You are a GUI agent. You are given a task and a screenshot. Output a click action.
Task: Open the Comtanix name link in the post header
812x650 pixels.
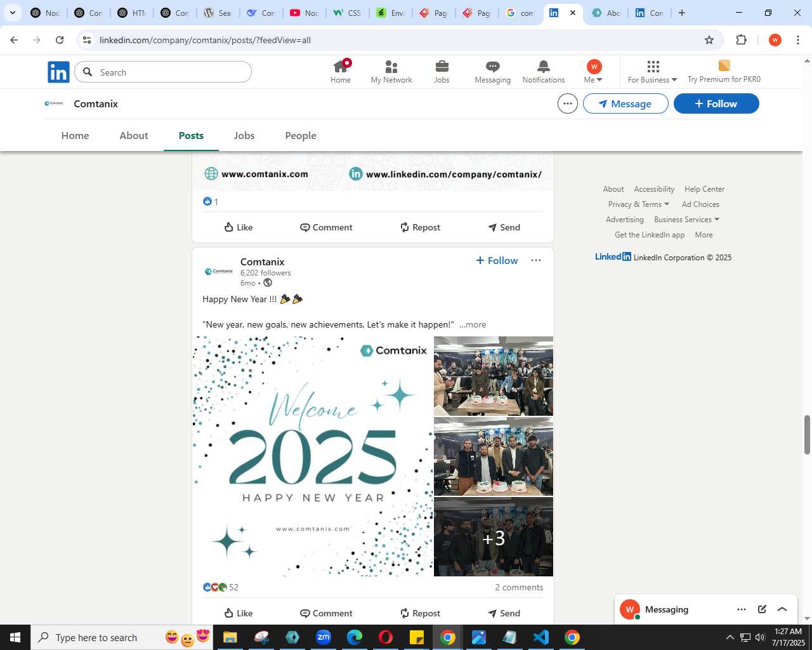click(262, 262)
